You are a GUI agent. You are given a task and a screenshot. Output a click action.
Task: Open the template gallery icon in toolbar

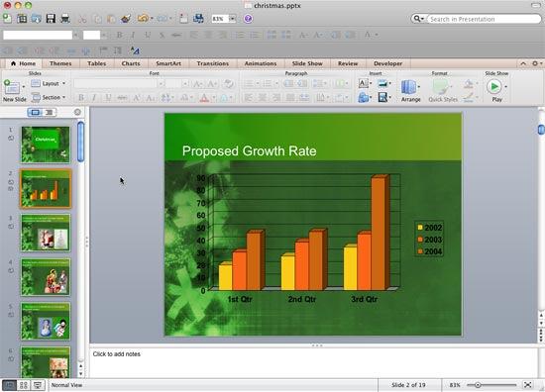pos(22,19)
